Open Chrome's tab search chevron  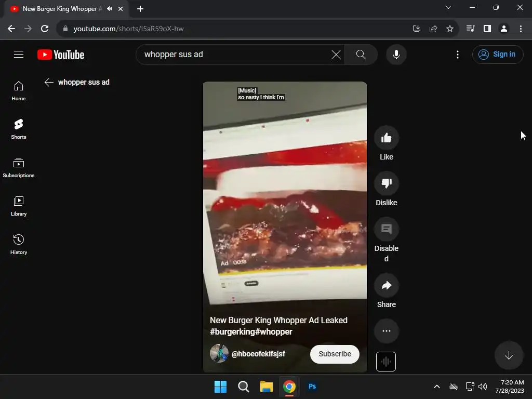448,7
